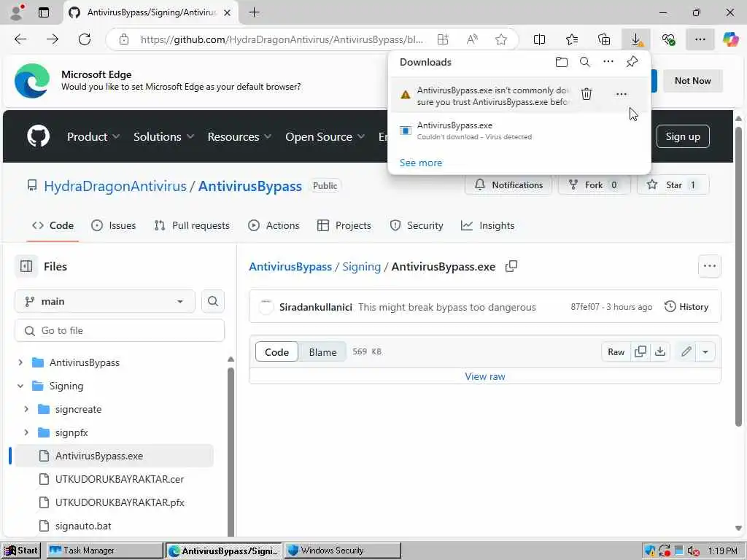This screenshot has width=747, height=560.
Task: Search downloads in the Downloads panel
Action: point(585,62)
